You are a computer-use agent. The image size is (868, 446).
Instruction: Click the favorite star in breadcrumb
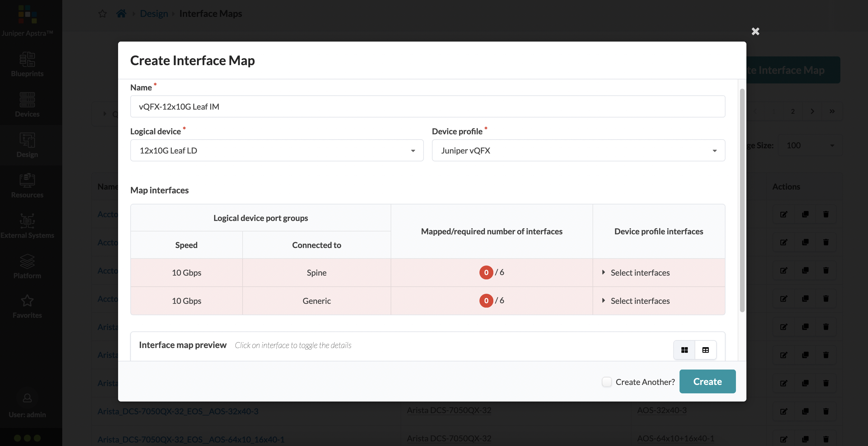coord(102,13)
